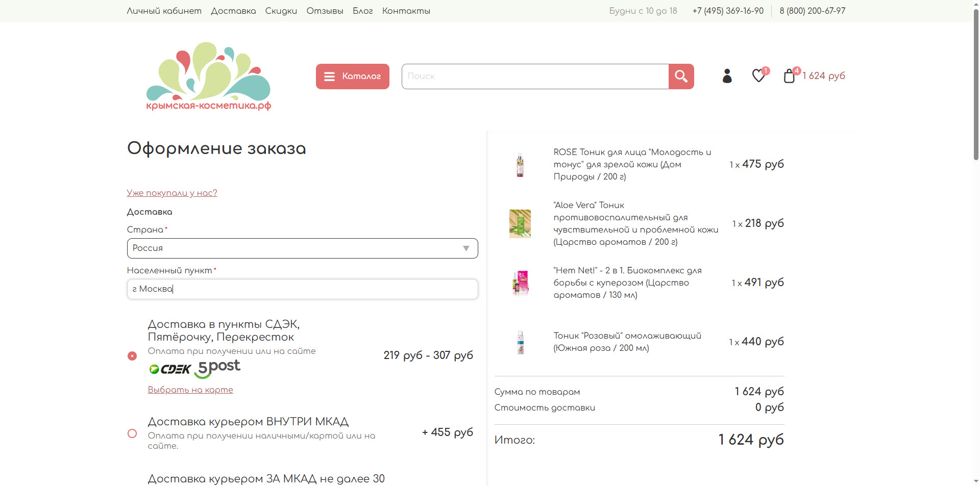Open Личный кабинет in top menu

click(164, 11)
